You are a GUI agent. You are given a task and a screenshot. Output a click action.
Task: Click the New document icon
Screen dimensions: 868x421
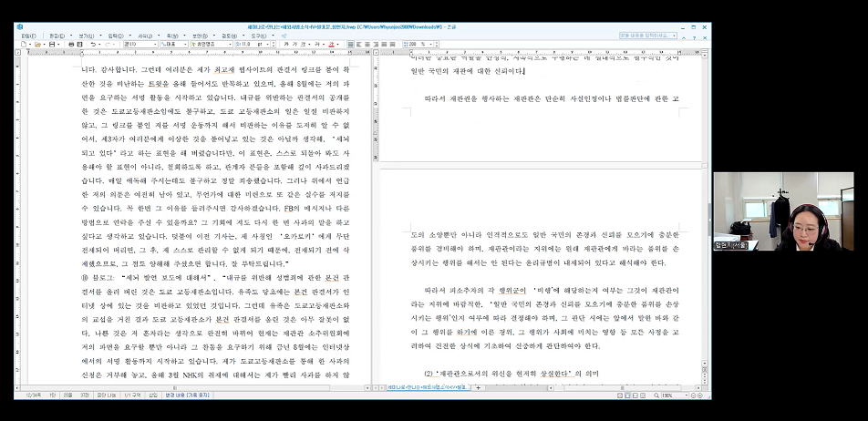[24, 45]
